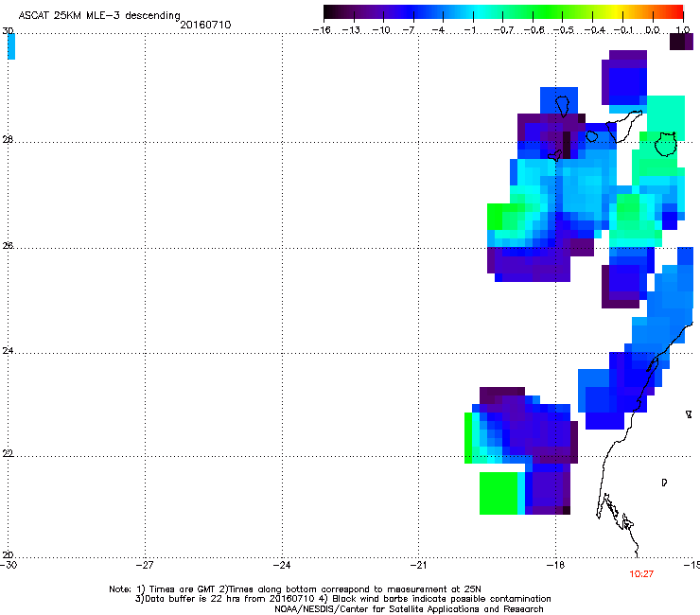Click the latitude label '24'
Image resolution: width=700 pixels, height=615 pixels.
[x=8, y=351]
